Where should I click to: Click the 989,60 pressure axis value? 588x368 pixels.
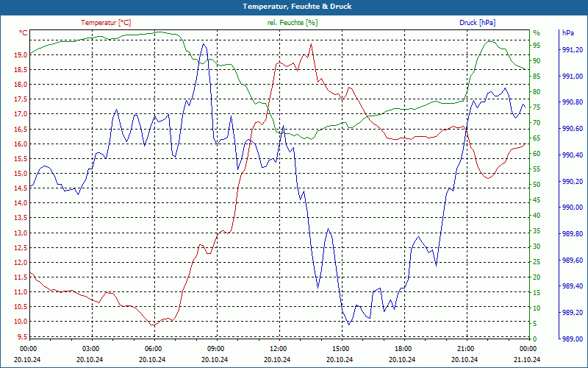coord(573,261)
